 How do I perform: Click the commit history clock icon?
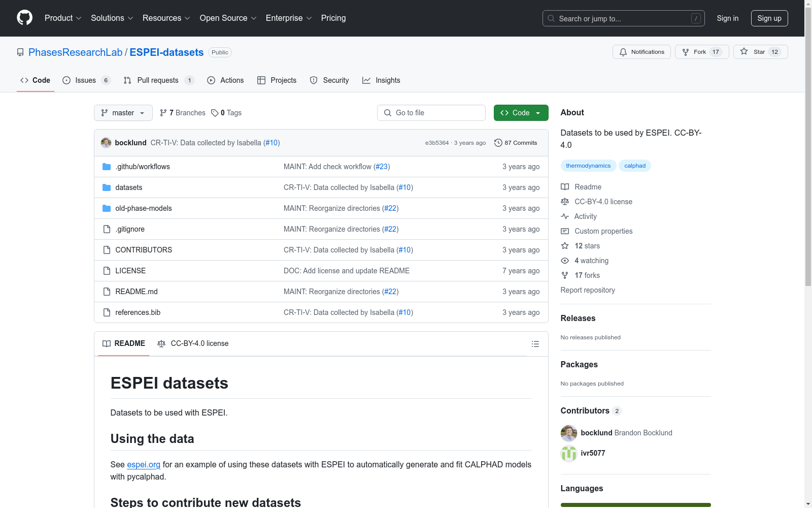pyautogui.click(x=498, y=143)
